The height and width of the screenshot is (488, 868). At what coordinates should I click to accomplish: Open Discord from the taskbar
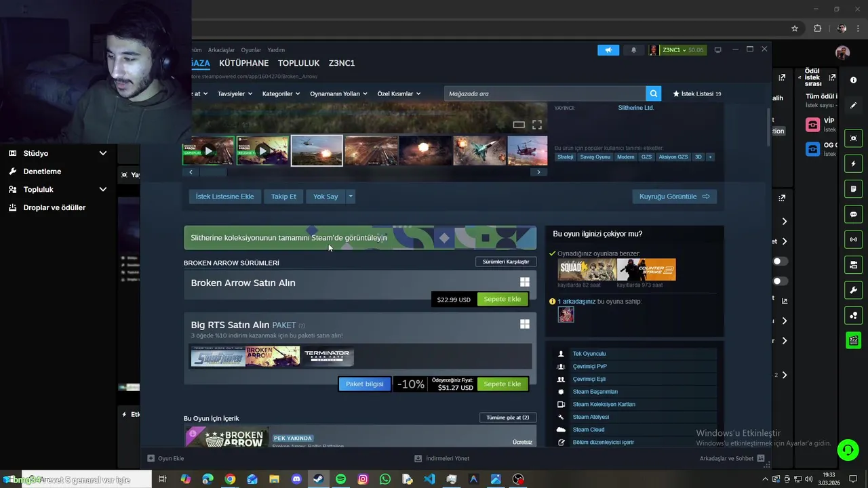(x=296, y=479)
